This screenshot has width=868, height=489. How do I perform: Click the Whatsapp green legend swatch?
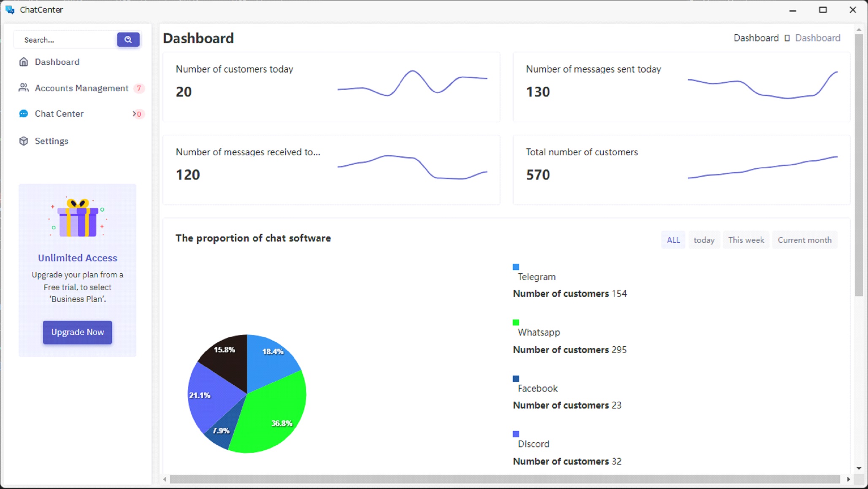(516, 322)
